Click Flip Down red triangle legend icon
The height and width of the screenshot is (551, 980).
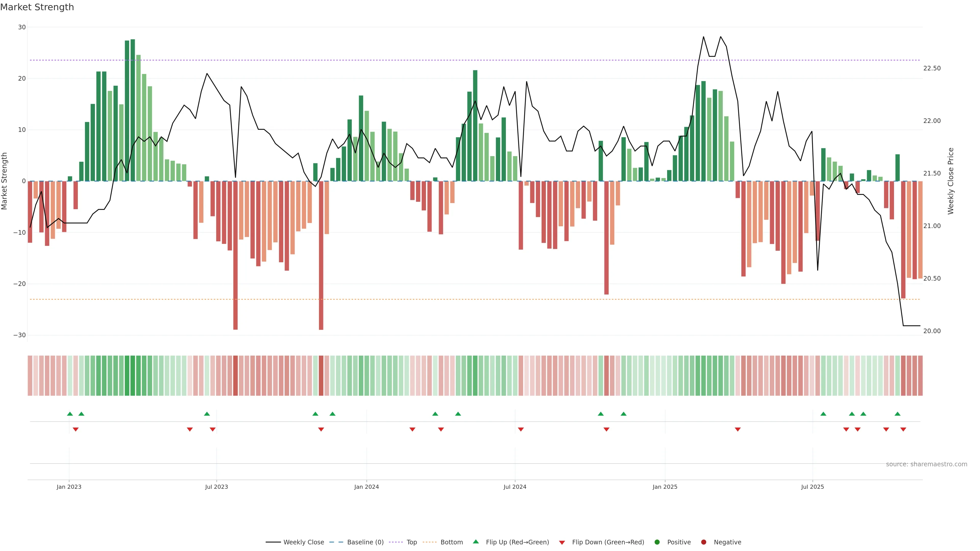(x=562, y=542)
